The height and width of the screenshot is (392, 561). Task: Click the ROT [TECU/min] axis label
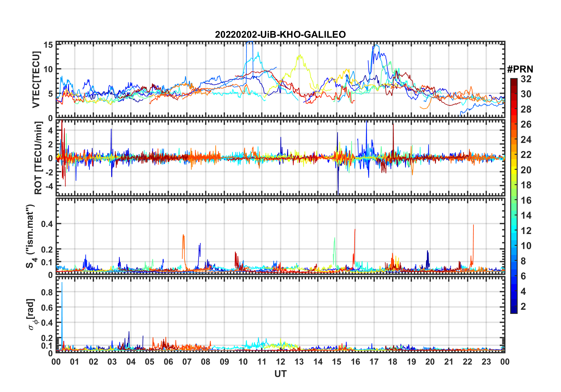[38, 158]
